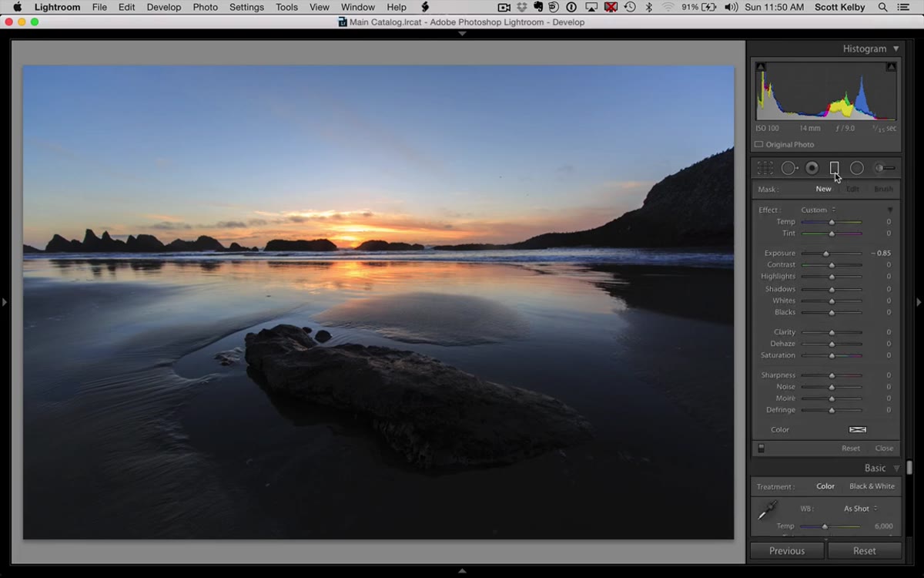The height and width of the screenshot is (578, 924).
Task: Click the Highlights slider handle
Action: [x=832, y=277]
